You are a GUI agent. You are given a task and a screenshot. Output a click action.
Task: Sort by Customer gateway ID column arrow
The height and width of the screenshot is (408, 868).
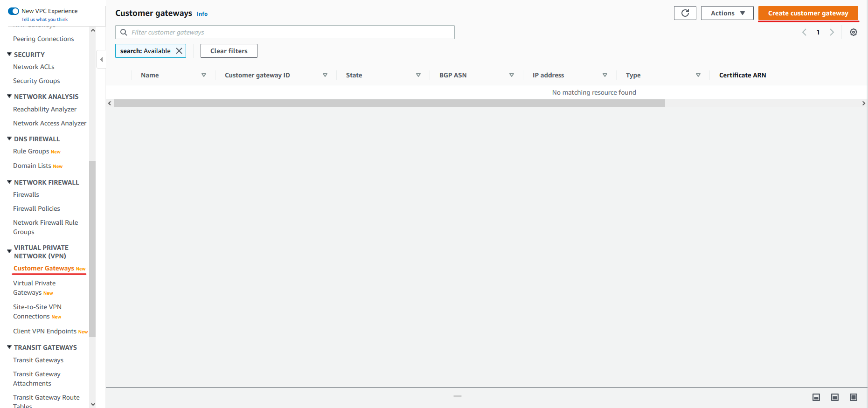tap(325, 75)
